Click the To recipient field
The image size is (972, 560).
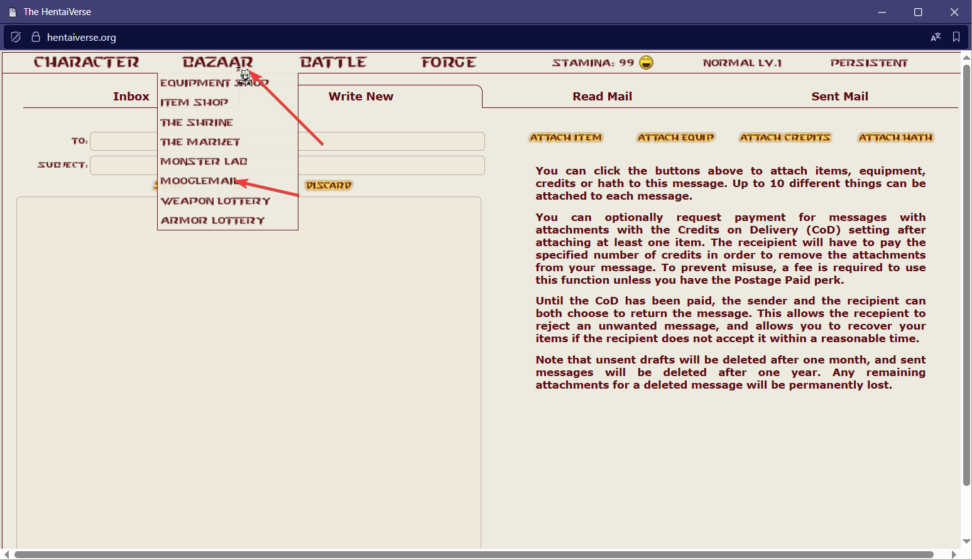[287, 141]
